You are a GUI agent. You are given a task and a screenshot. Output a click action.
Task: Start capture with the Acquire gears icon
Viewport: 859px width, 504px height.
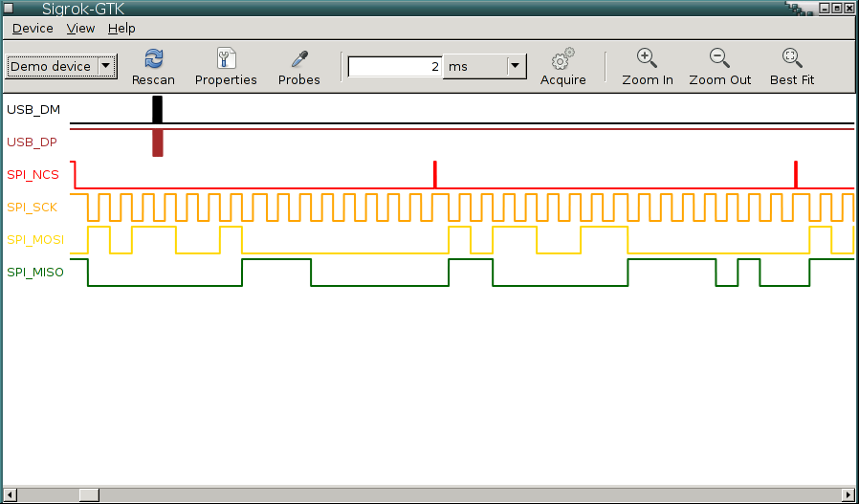pos(563,58)
